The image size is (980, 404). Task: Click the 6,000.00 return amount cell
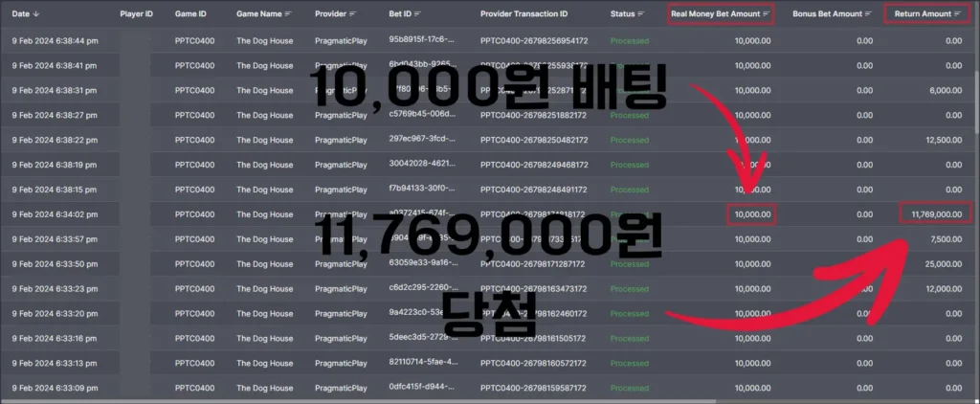[x=945, y=91]
